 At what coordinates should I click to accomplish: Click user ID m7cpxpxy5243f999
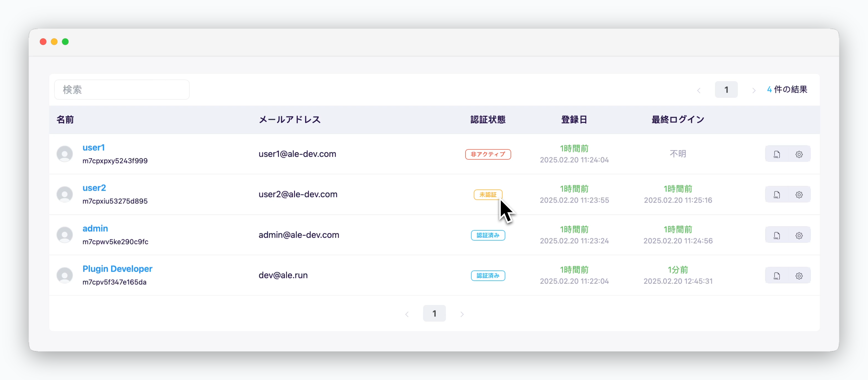pos(115,161)
